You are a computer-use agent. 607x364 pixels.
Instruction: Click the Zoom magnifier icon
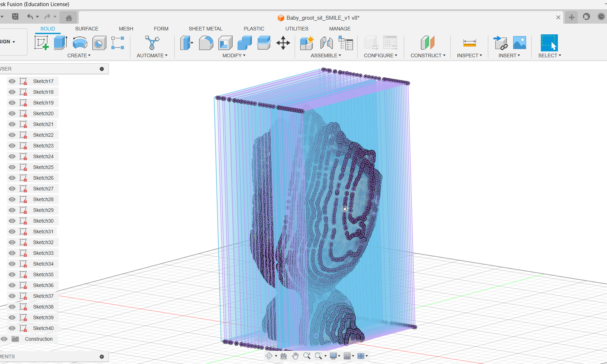(x=307, y=356)
